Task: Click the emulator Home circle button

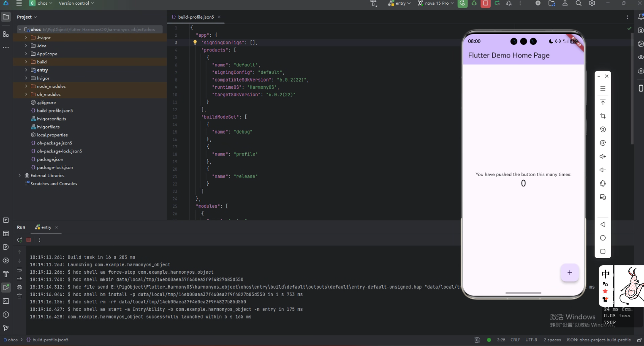Action: pyautogui.click(x=603, y=238)
